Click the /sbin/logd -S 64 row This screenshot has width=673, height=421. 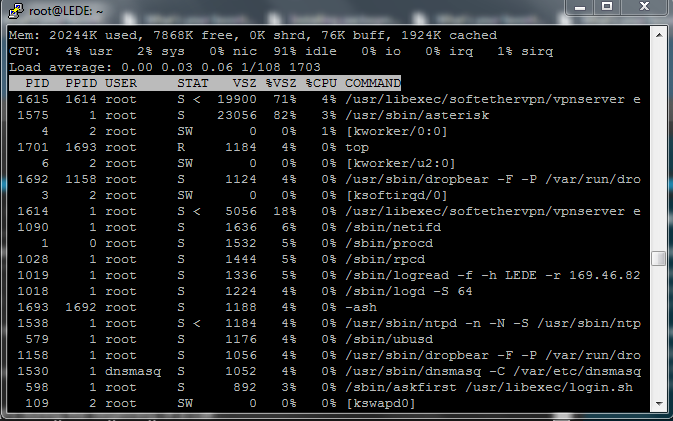click(x=325, y=291)
